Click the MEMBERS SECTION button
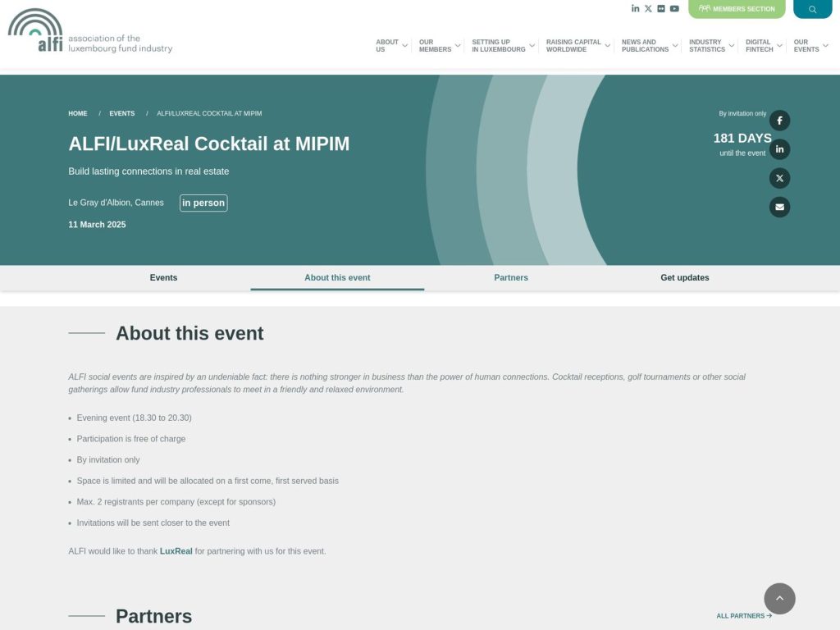Image resolution: width=840 pixels, height=630 pixels. click(x=736, y=9)
